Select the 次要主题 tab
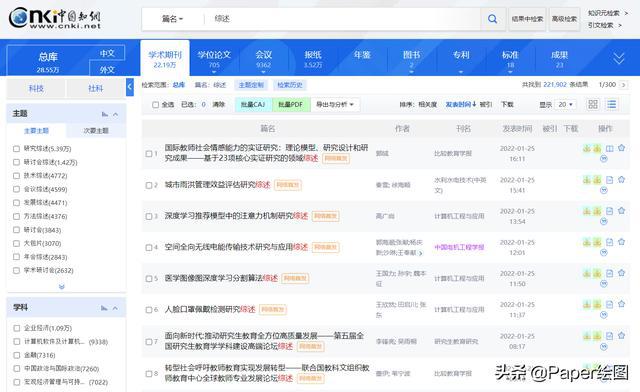640x392 pixels. (x=96, y=131)
